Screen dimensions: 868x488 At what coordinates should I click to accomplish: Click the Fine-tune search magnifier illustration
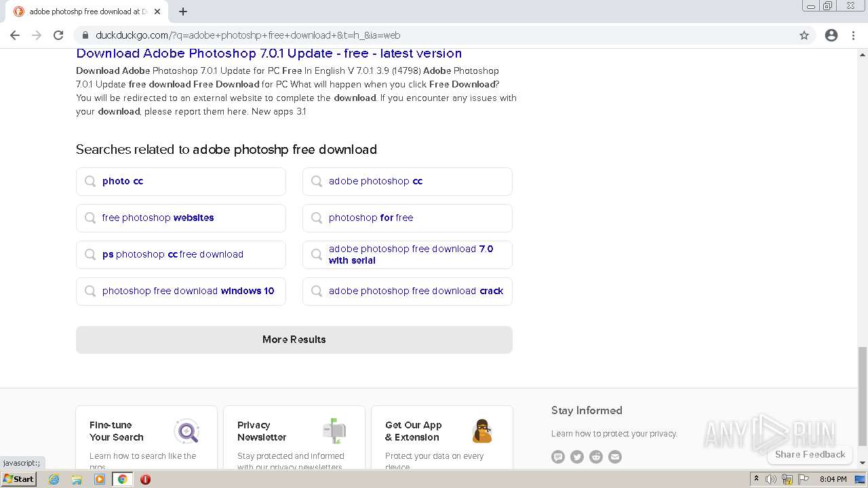click(x=186, y=431)
